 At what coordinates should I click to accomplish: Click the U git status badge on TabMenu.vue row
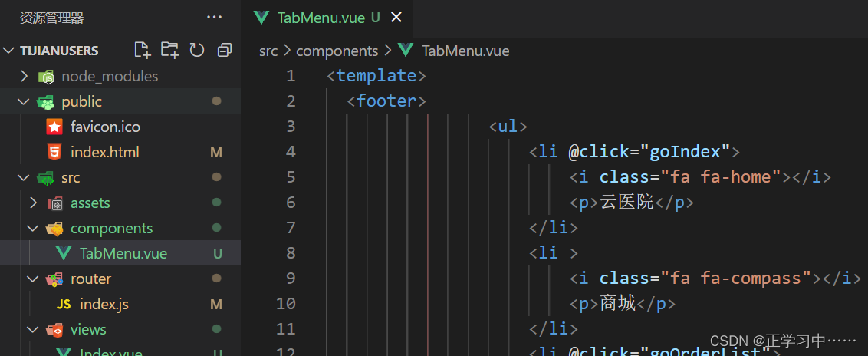[x=218, y=254]
